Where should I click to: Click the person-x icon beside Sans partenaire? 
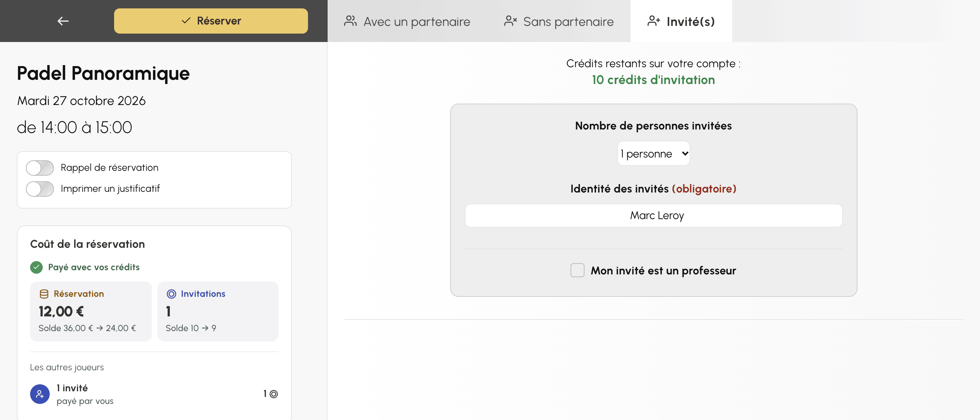coord(510,21)
